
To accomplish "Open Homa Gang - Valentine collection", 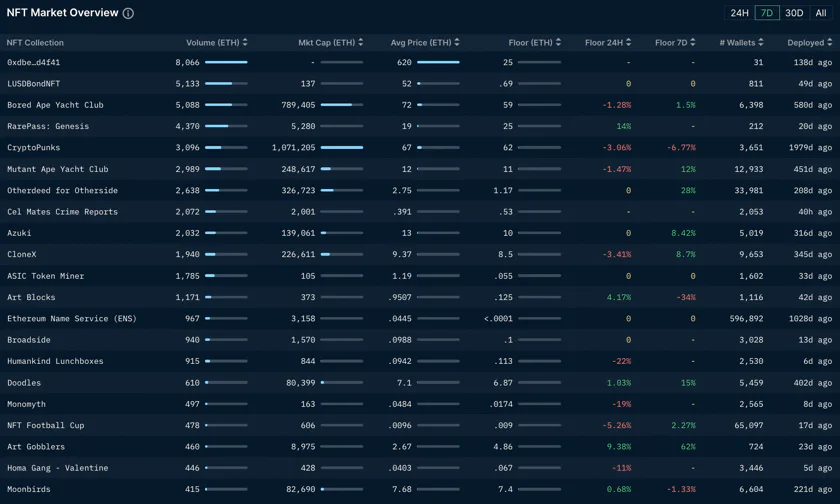I will pos(58,468).
